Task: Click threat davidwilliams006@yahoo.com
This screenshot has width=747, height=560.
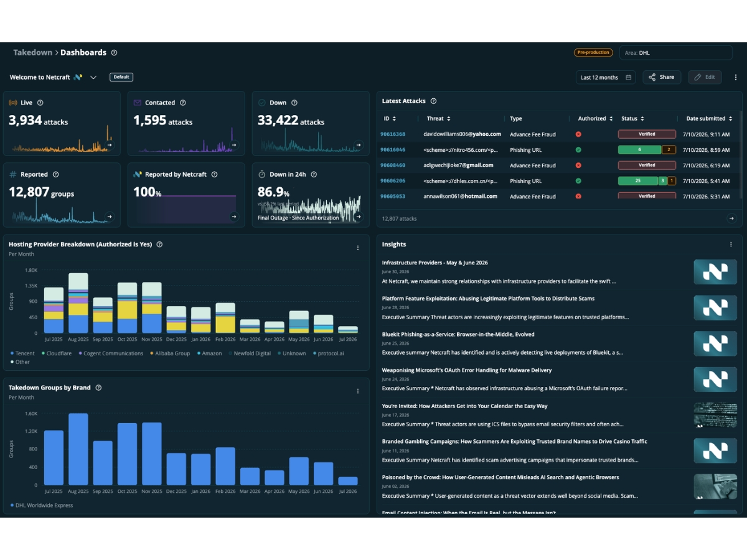Action: pyautogui.click(x=463, y=134)
